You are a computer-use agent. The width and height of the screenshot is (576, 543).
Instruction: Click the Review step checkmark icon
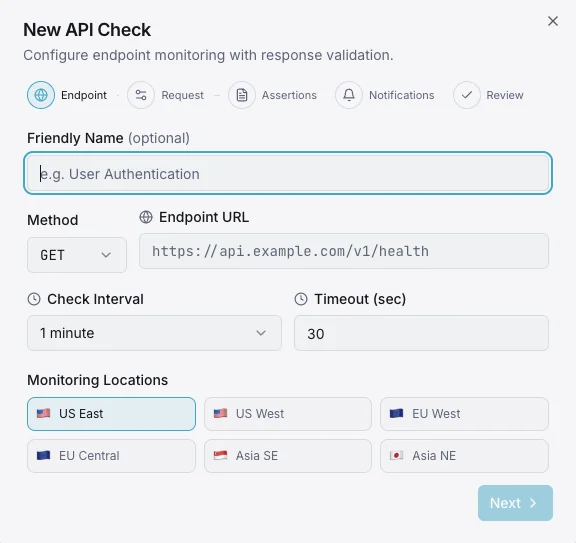tap(467, 95)
